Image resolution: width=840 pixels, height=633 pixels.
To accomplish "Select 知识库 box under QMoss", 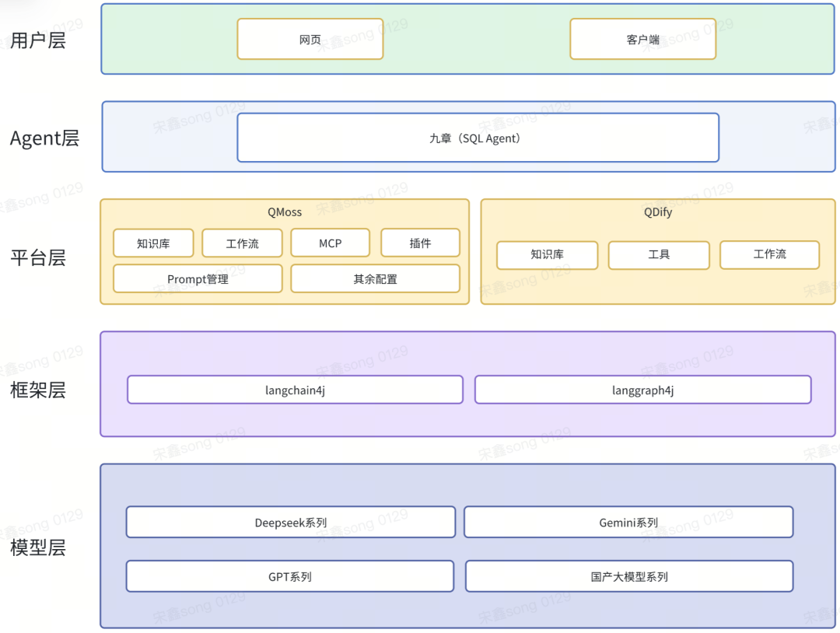I will coord(153,243).
